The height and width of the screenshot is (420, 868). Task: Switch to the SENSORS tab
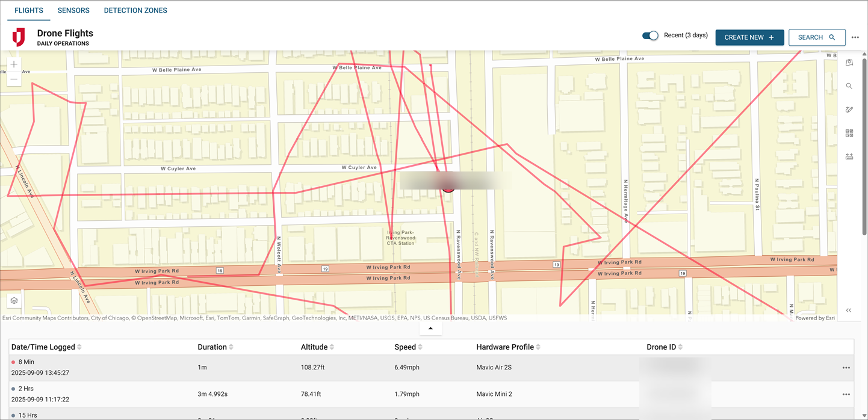73,10
